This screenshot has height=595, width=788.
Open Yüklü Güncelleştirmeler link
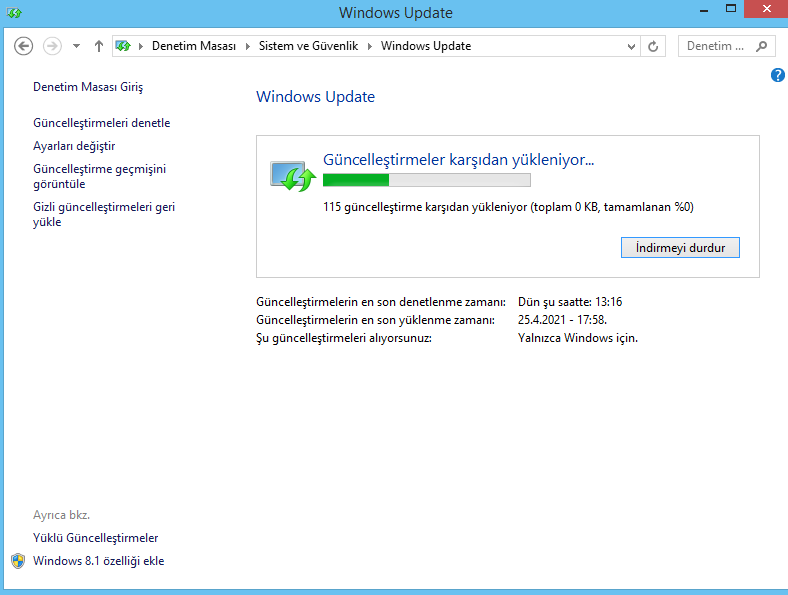click(x=95, y=538)
